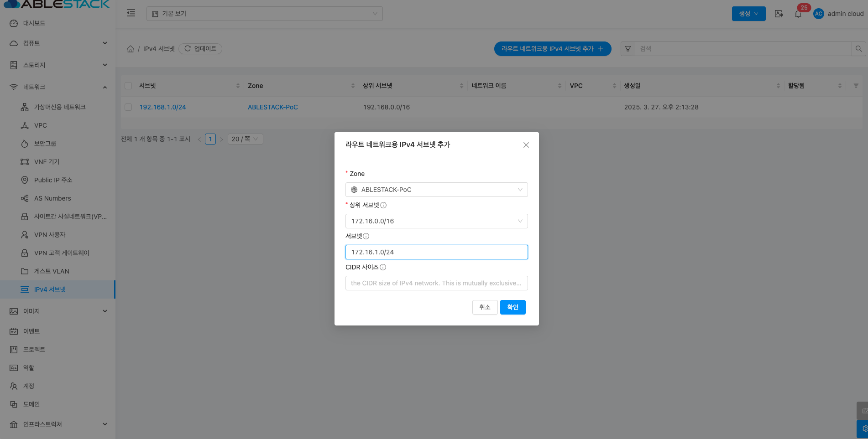
Task: Open 20 / 쪽 page size dropdown
Action: (245, 139)
